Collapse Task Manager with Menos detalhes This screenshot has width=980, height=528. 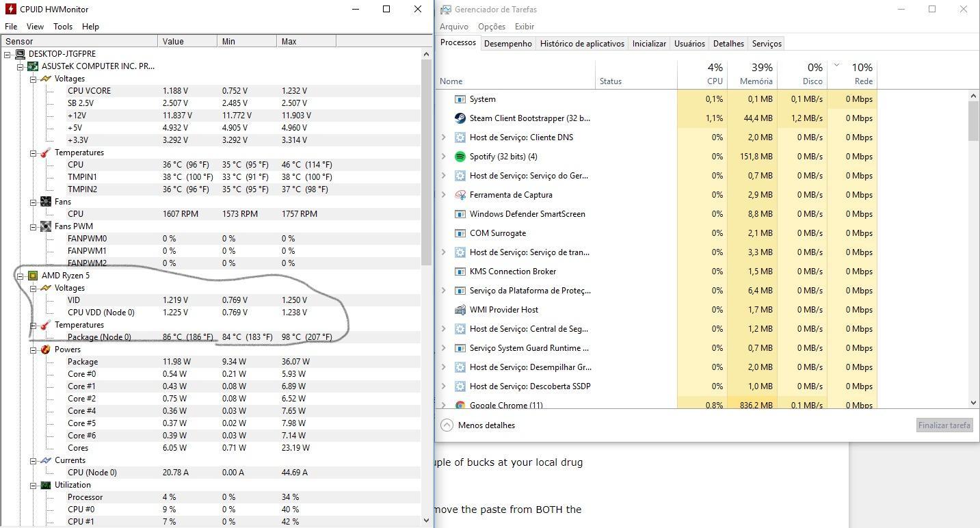478,425
